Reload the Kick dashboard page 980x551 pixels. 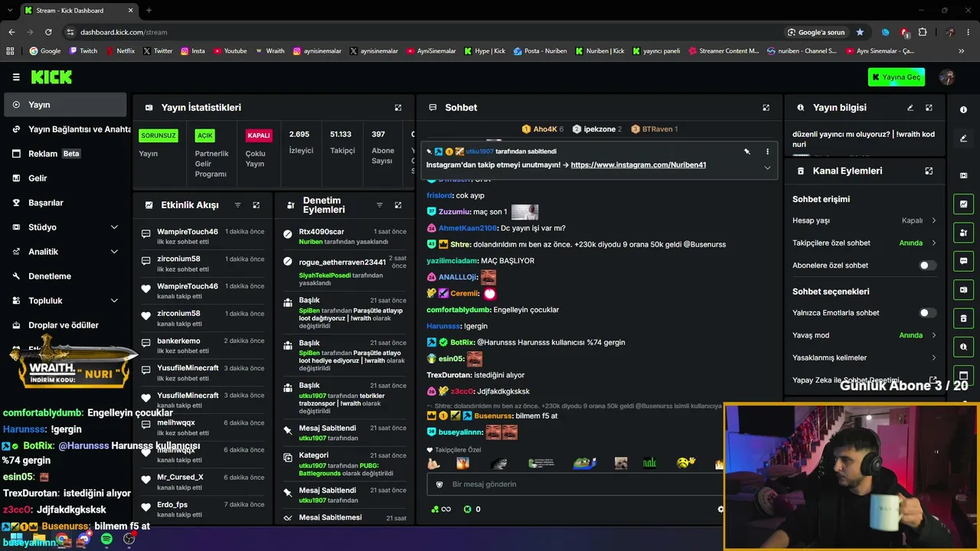[x=48, y=32]
